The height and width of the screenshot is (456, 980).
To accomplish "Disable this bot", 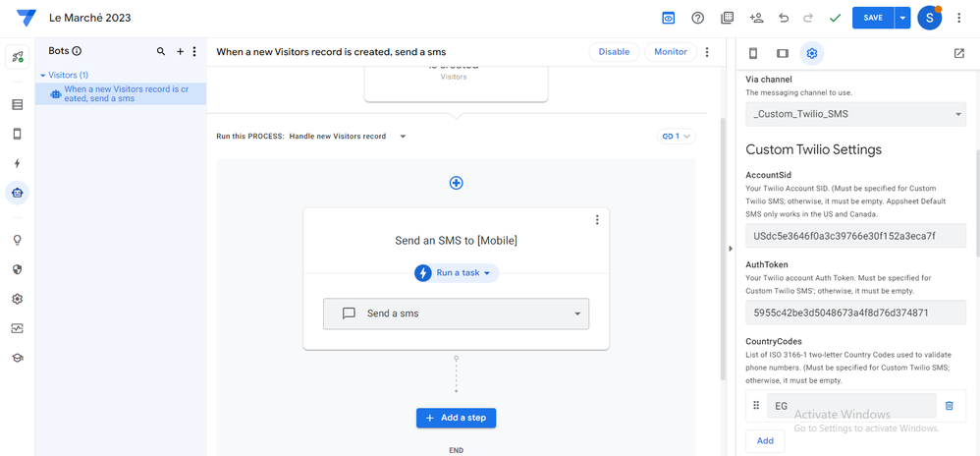I will [614, 52].
